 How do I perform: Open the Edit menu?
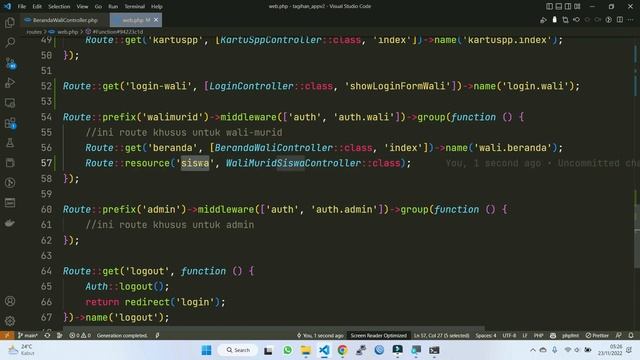click(37, 7)
